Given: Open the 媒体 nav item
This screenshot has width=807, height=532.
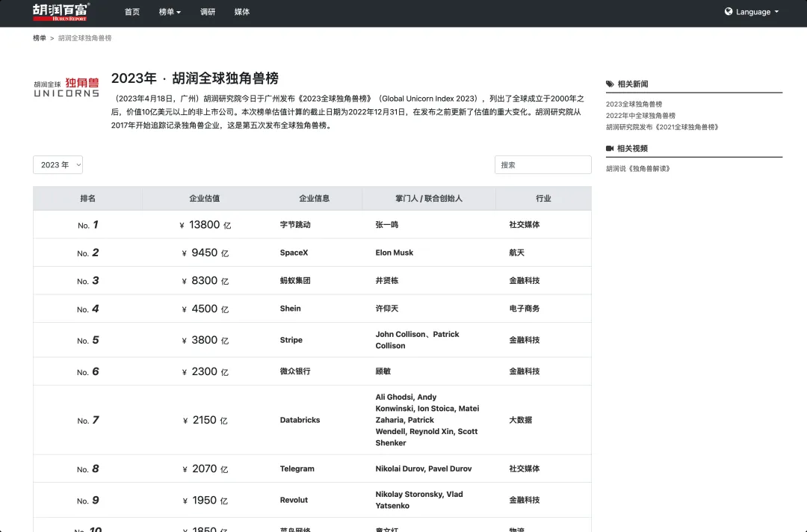Looking at the screenshot, I should 242,12.
